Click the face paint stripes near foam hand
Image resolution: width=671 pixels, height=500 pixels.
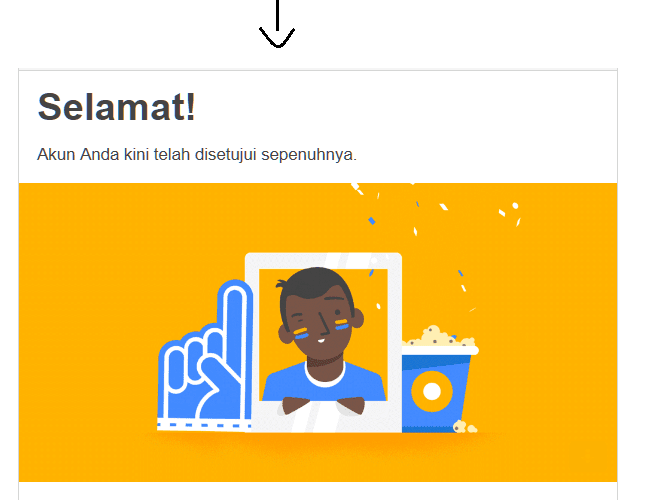pos(300,334)
